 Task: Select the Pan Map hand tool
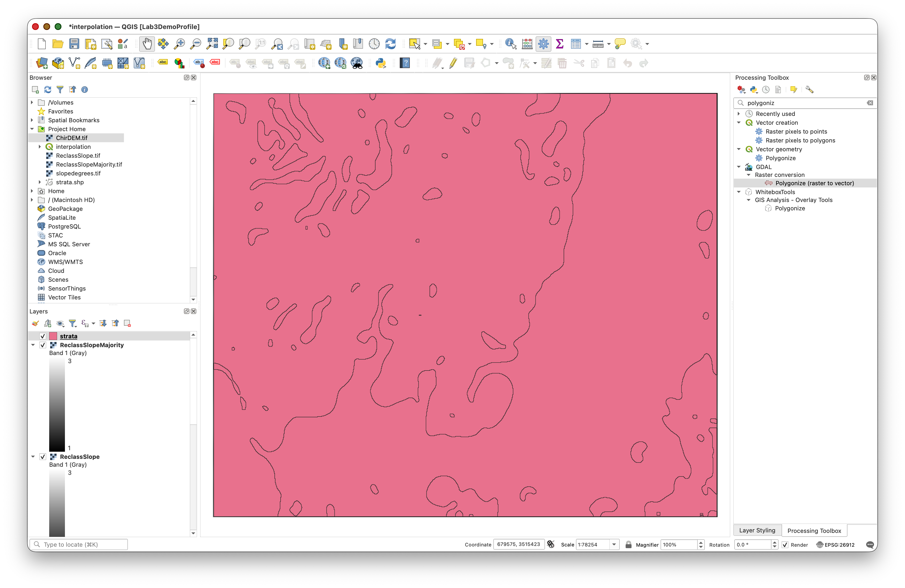147,44
